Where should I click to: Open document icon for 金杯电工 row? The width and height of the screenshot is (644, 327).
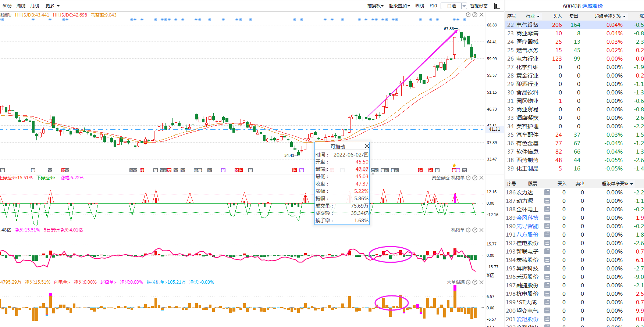tap(547, 209)
